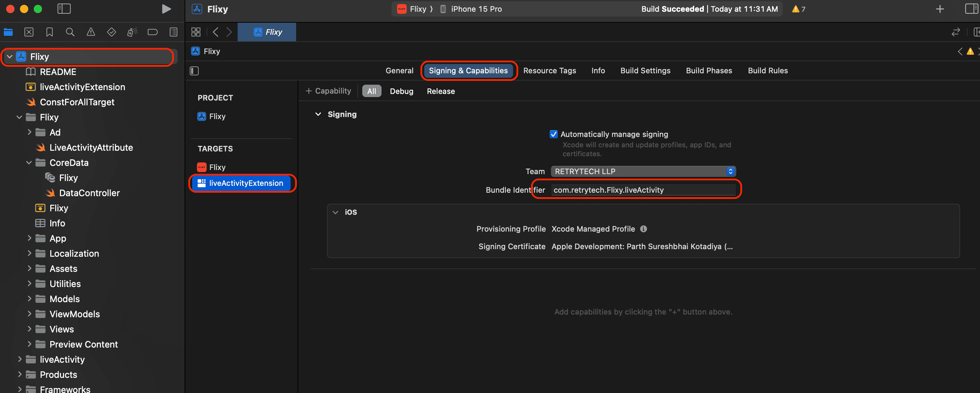Open README file in navigator

tap(58, 72)
